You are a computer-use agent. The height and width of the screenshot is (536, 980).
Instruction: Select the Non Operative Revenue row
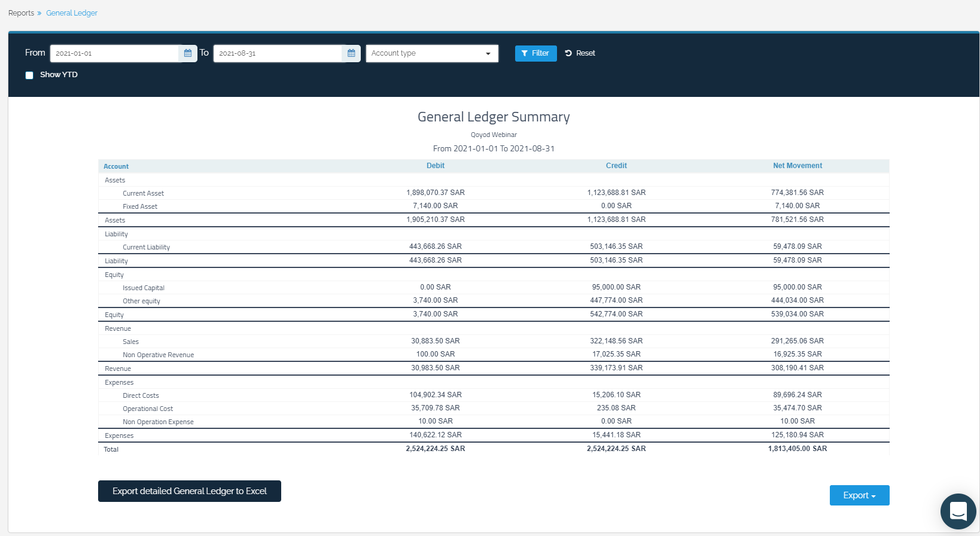[x=158, y=355]
